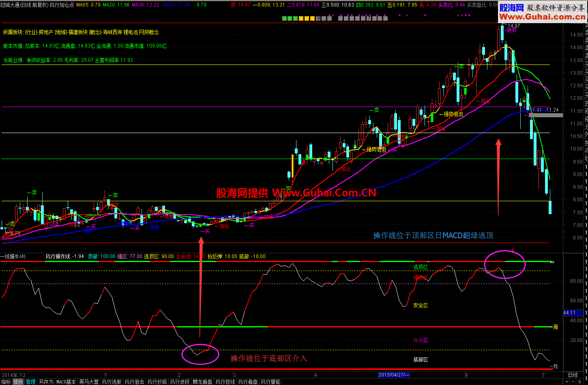Click the 底部区 zone label
This screenshot has height=385, width=588.
421,359
